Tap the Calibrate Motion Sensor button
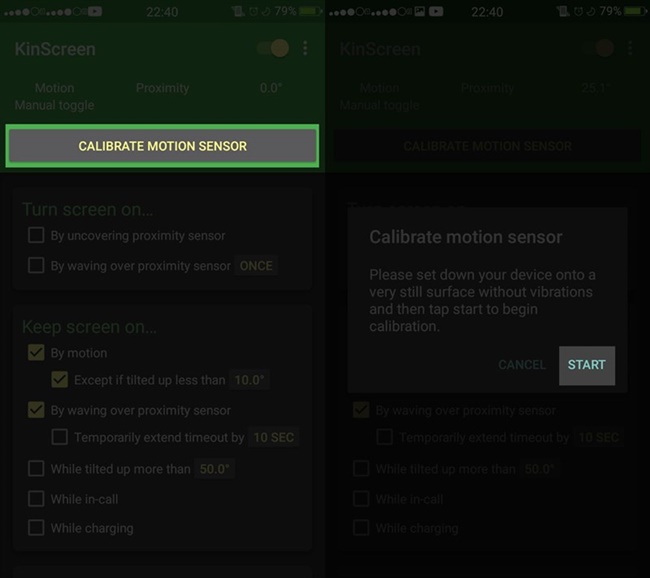 [162, 146]
